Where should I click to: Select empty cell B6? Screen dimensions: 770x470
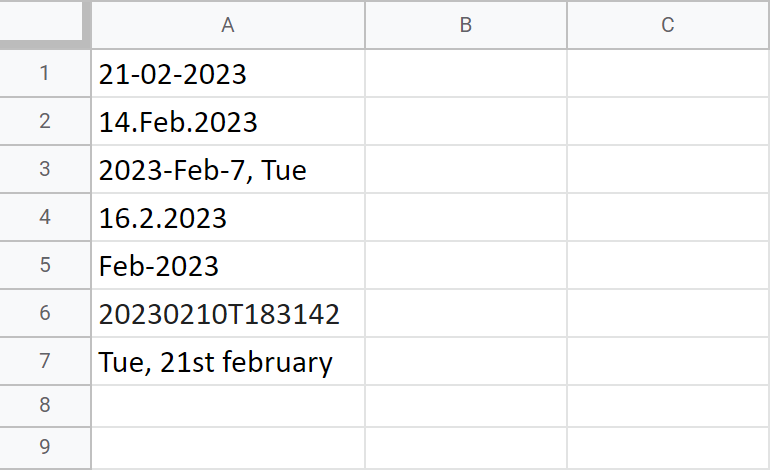[466, 313]
